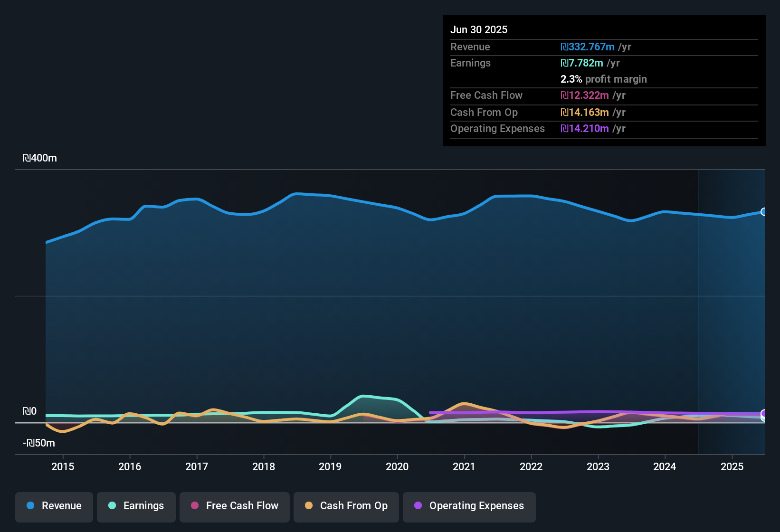Click the 2025 axis label
780x532 pixels.
732,466
